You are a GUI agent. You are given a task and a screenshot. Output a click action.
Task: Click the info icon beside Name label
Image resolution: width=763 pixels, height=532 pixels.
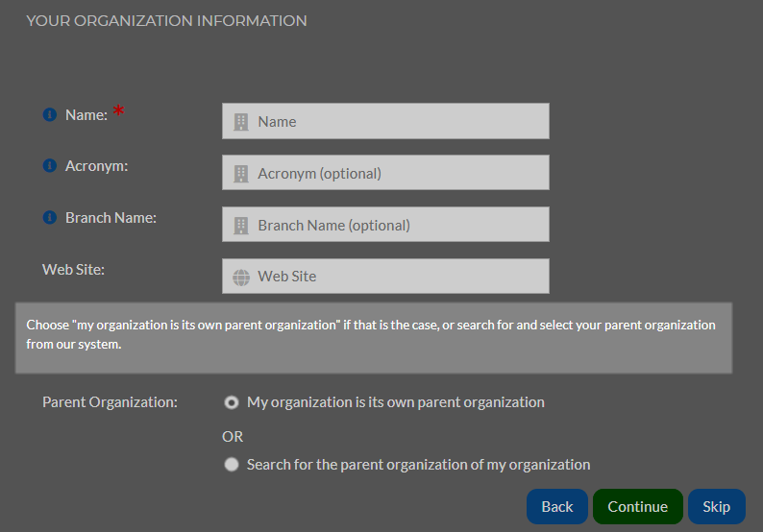pos(50,115)
